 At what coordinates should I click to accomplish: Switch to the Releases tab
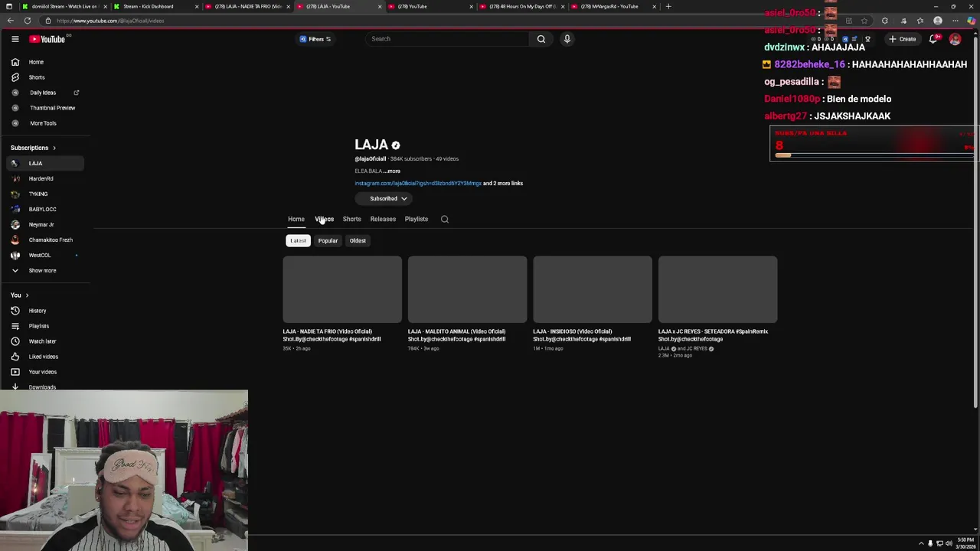pos(383,219)
